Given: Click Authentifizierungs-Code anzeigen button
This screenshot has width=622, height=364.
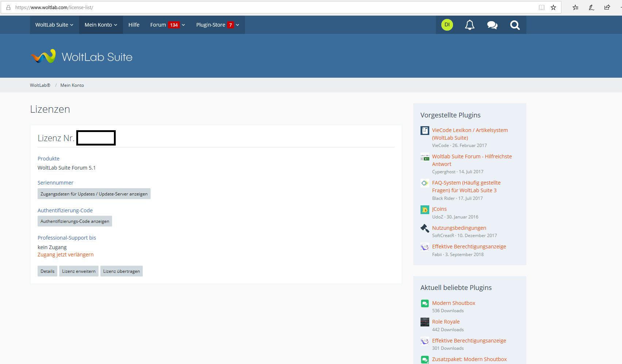Looking at the screenshot, I should (74, 221).
